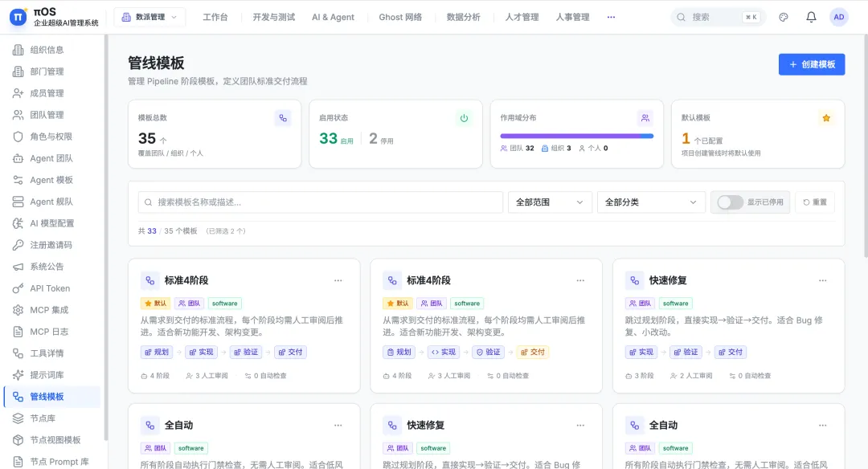This screenshot has height=469, width=868.
Task: Open the notifications bell
Action: pos(811,17)
